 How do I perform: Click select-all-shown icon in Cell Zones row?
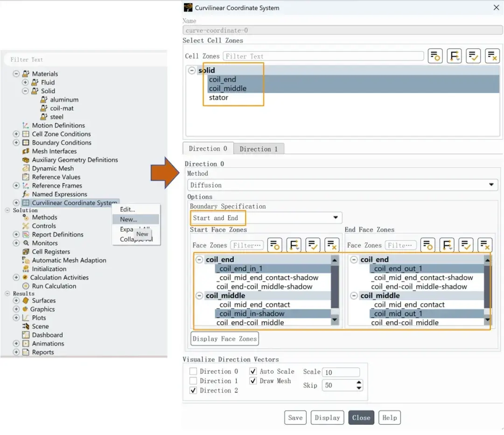473,56
